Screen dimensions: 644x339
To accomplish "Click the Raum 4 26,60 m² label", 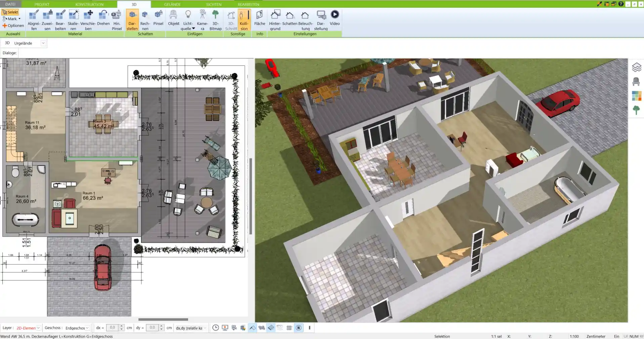I will (x=26, y=199).
